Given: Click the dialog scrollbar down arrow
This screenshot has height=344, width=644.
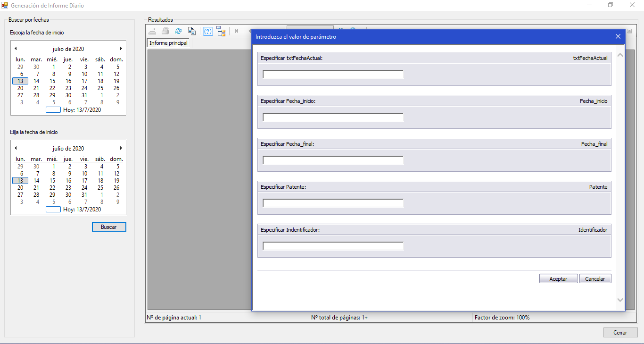Looking at the screenshot, I should [x=620, y=300].
